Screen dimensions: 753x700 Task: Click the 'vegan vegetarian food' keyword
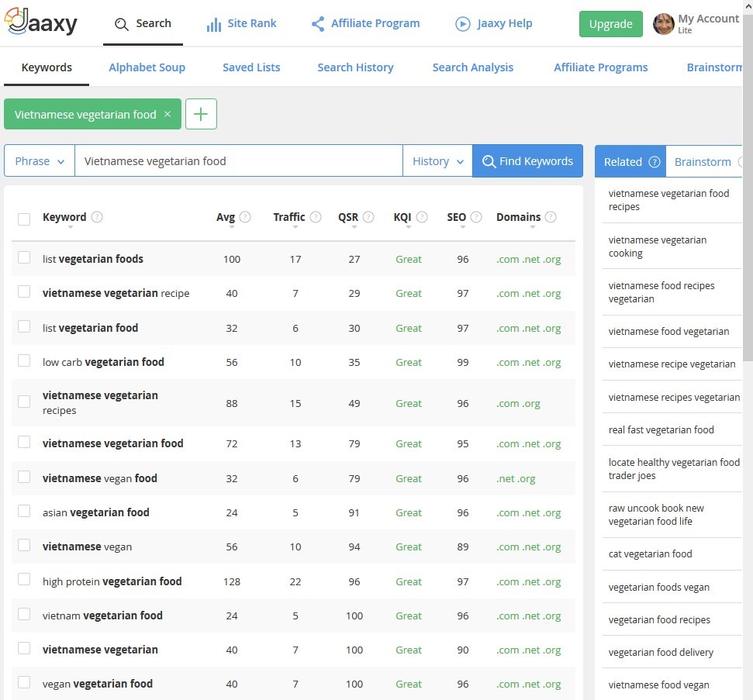(x=98, y=684)
